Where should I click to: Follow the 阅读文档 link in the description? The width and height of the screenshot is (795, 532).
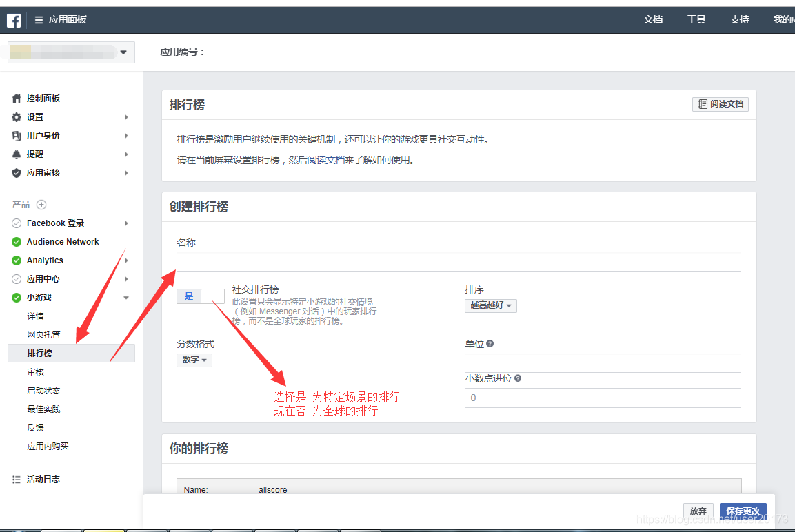point(327,160)
